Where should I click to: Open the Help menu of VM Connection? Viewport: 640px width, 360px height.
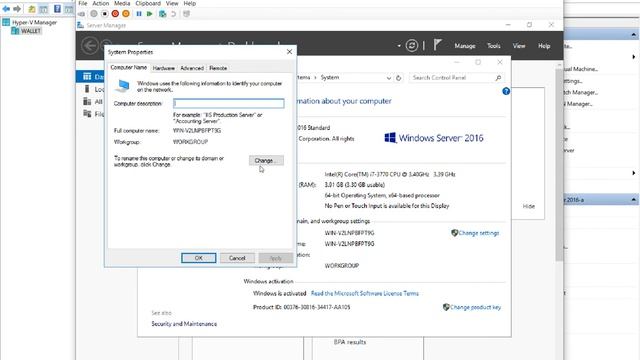[190, 3]
